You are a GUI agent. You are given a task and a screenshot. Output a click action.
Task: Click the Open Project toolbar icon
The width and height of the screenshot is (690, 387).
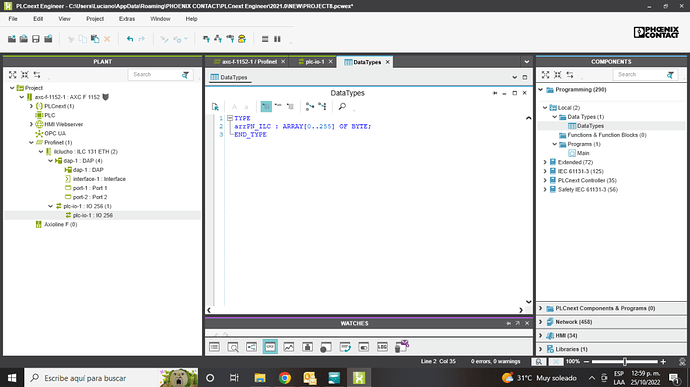click(x=24, y=39)
